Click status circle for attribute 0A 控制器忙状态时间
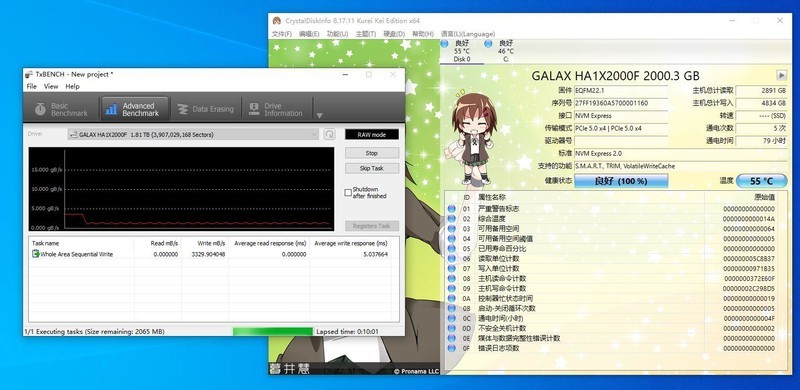The height and width of the screenshot is (390, 800). point(452,298)
